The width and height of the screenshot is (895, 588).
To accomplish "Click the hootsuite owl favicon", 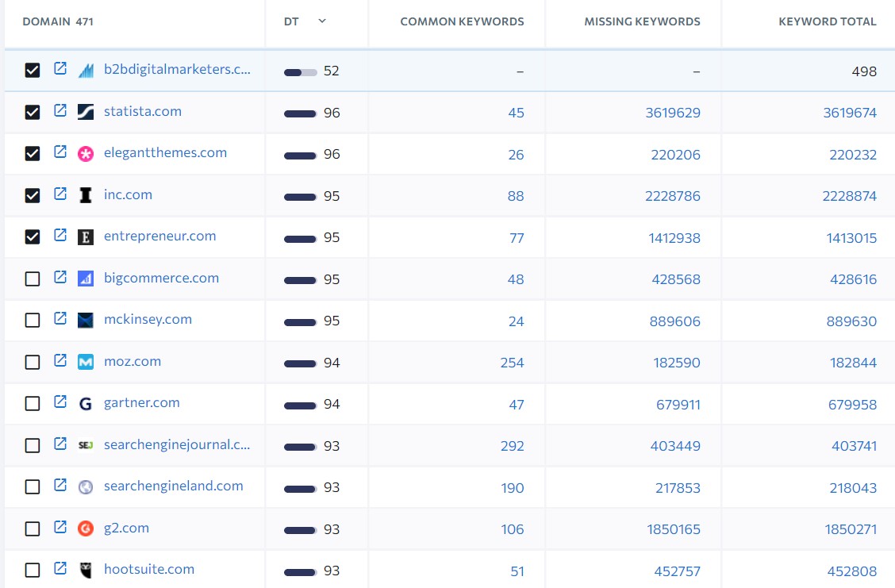I will click(x=86, y=571).
